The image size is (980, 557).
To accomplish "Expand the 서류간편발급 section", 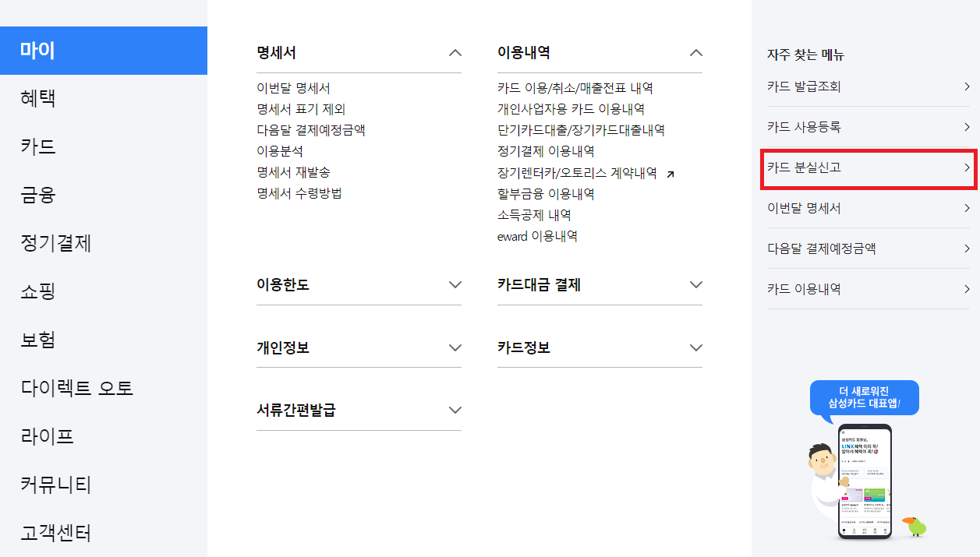I will (x=456, y=409).
